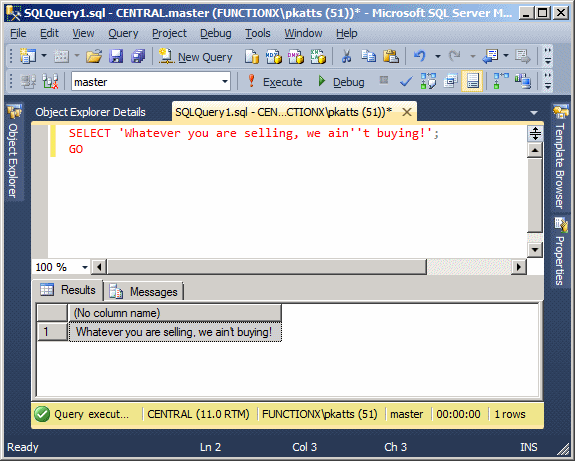Click the Paste clipboard icon
The height and width of the screenshot is (461, 575).
coord(391,56)
